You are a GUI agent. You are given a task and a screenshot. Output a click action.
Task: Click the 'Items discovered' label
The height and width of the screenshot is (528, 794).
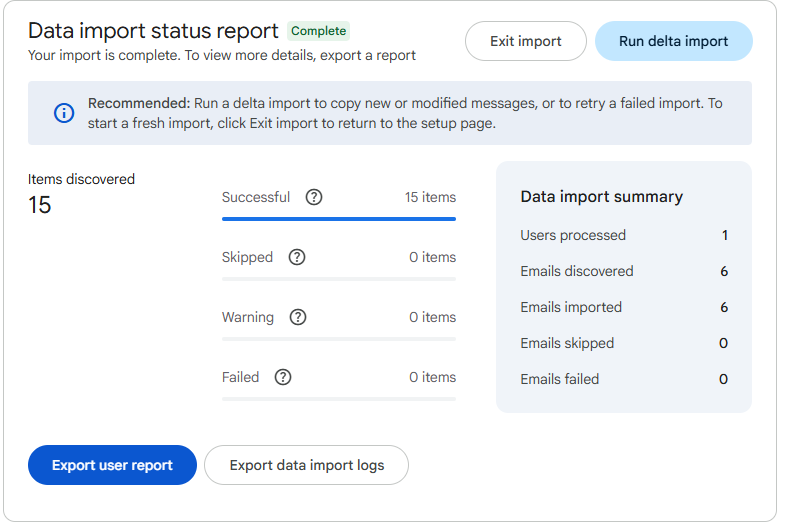(x=82, y=179)
